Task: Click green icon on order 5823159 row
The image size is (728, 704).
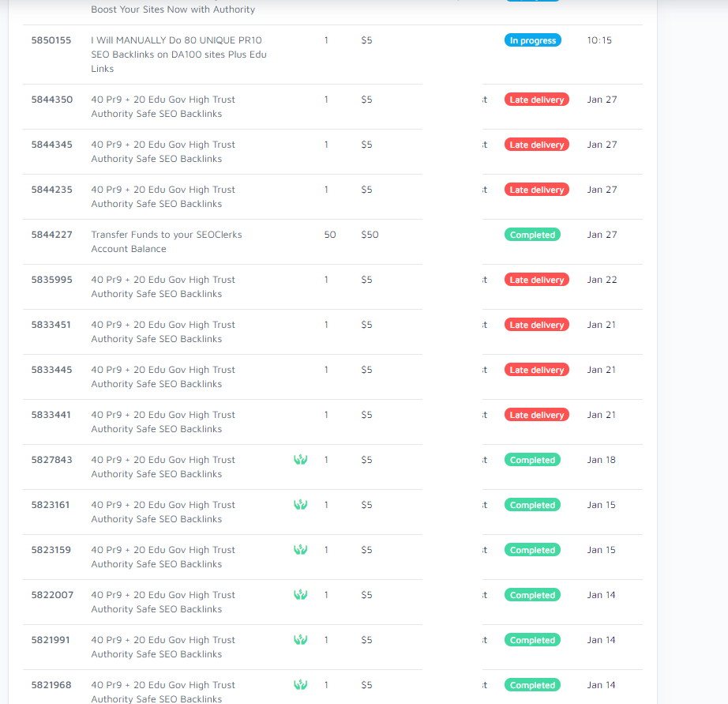Action: tap(300, 550)
